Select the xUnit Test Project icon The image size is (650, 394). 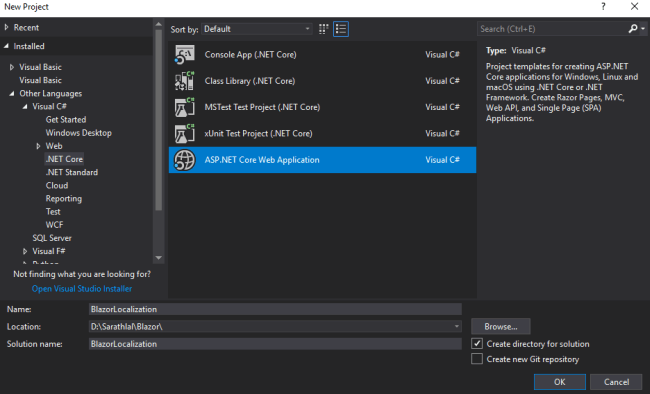pos(184,134)
